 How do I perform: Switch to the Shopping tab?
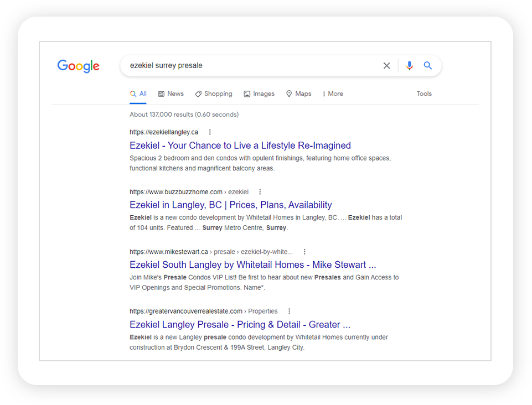pos(214,94)
